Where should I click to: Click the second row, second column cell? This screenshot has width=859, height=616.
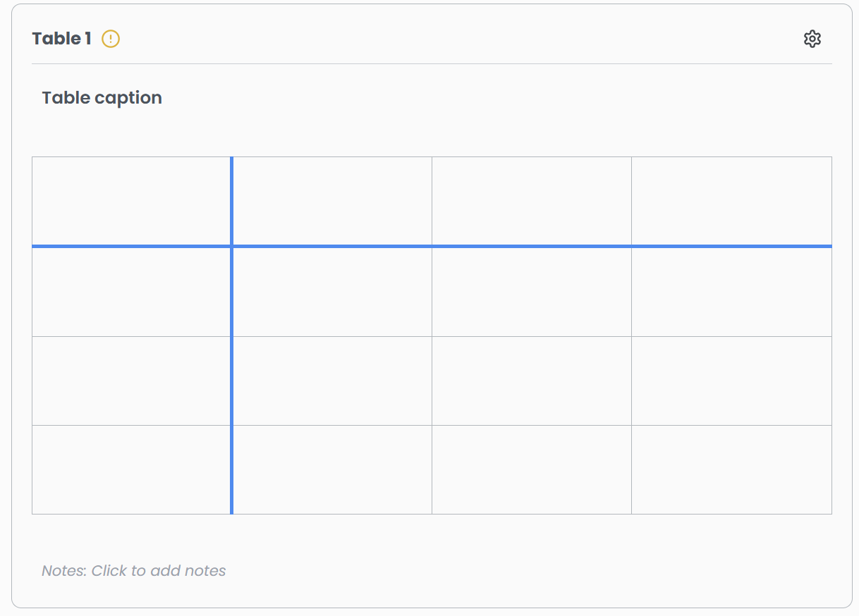point(332,292)
